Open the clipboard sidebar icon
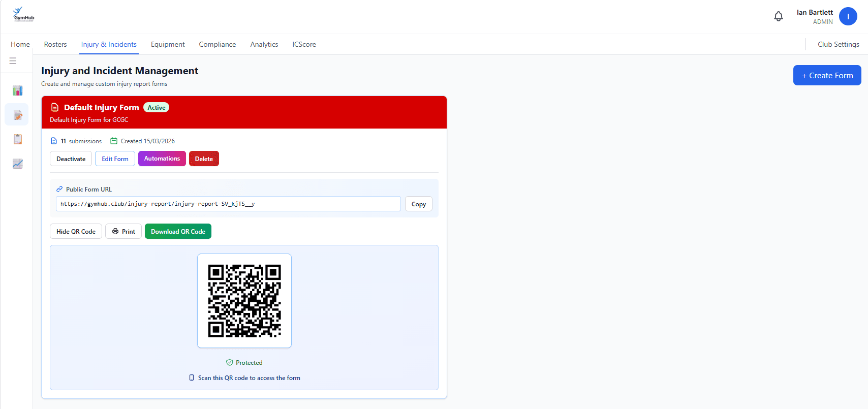 18,139
